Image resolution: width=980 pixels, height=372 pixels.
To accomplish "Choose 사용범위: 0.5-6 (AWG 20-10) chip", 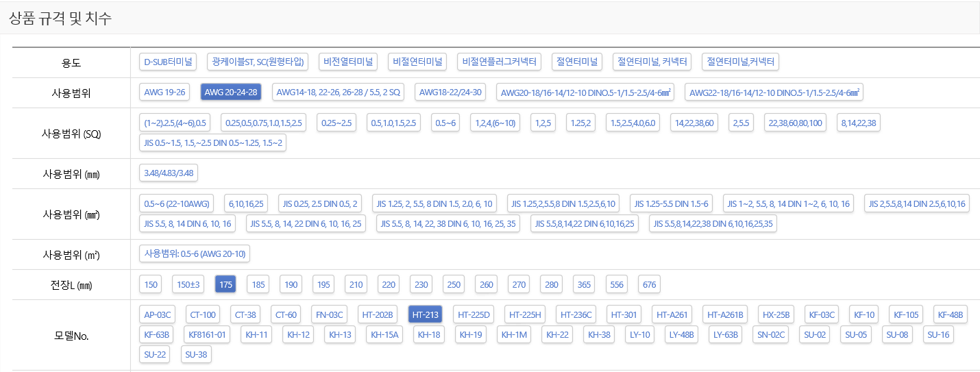I will click(x=195, y=253).
